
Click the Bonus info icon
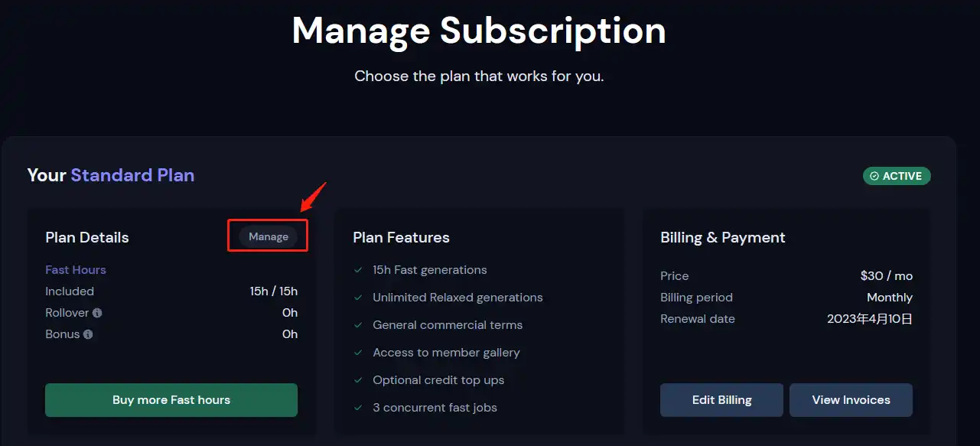88,334
